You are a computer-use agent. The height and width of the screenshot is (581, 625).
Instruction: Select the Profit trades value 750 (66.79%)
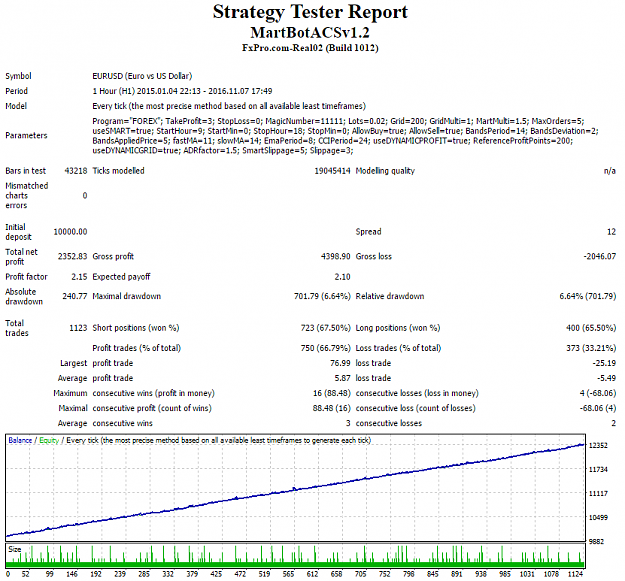coord(326,348)
